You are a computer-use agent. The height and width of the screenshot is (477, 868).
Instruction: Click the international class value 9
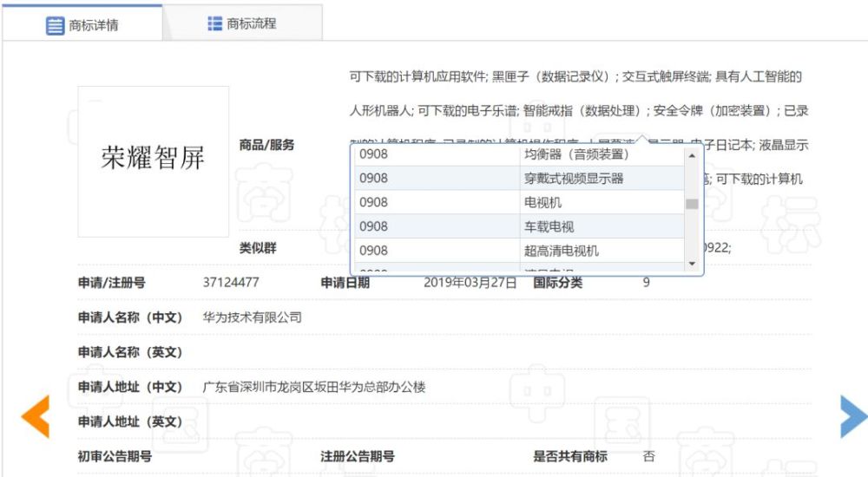click(x=646, y=282)
